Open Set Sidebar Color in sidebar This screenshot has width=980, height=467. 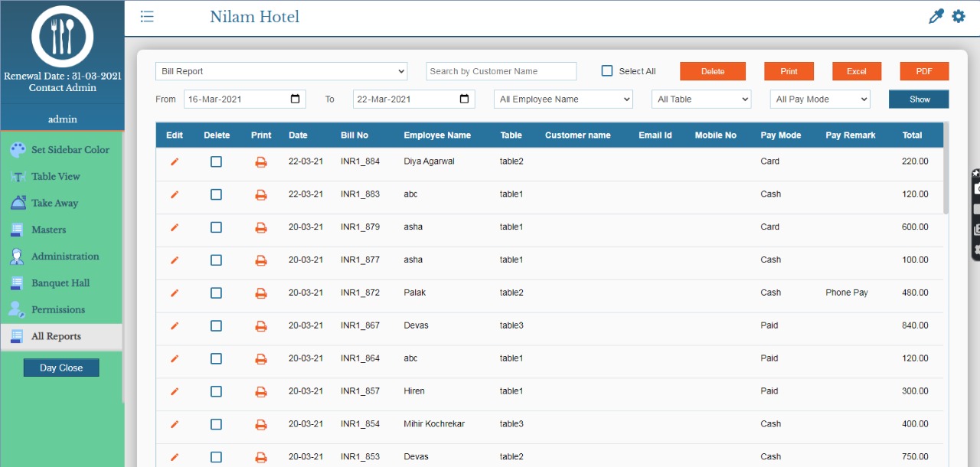click(61, 150)
